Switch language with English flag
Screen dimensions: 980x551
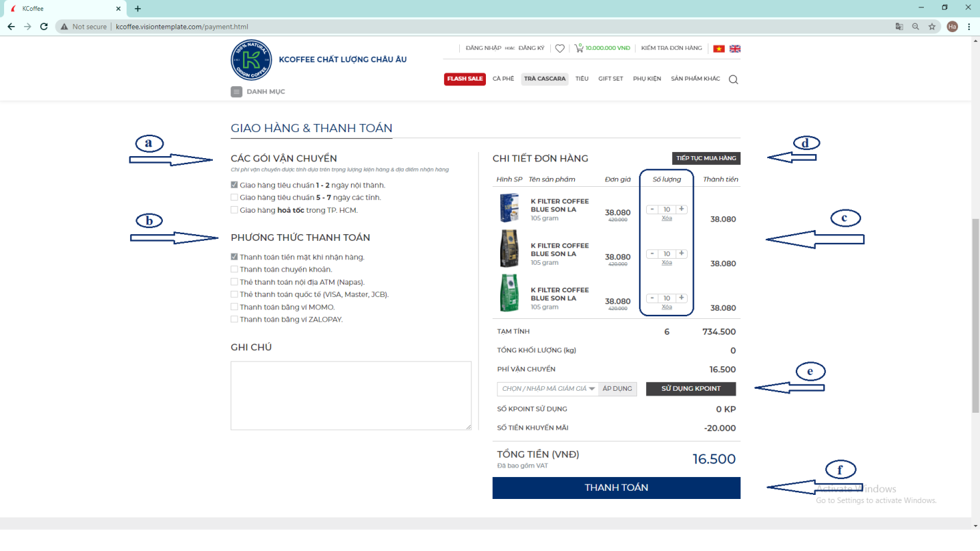[x=735, y=49]
